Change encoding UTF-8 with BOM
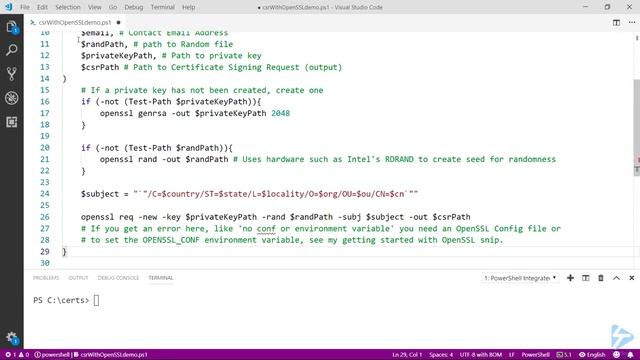The width and height of the screenshot is (640, 360). tap(480, 355)
